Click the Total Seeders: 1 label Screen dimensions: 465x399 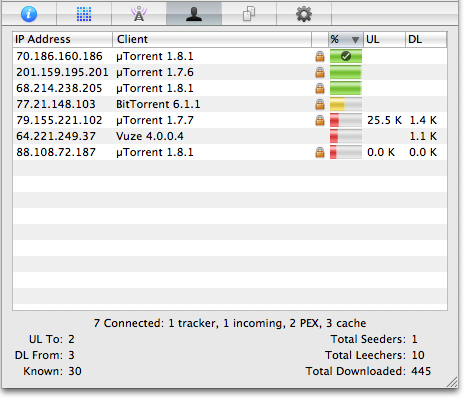(x=374, y=339)
